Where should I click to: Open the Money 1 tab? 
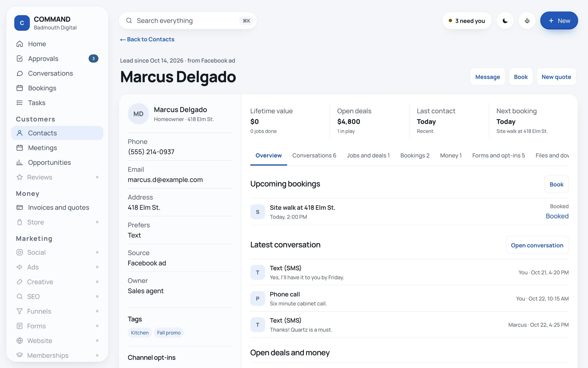pos(451,156)
